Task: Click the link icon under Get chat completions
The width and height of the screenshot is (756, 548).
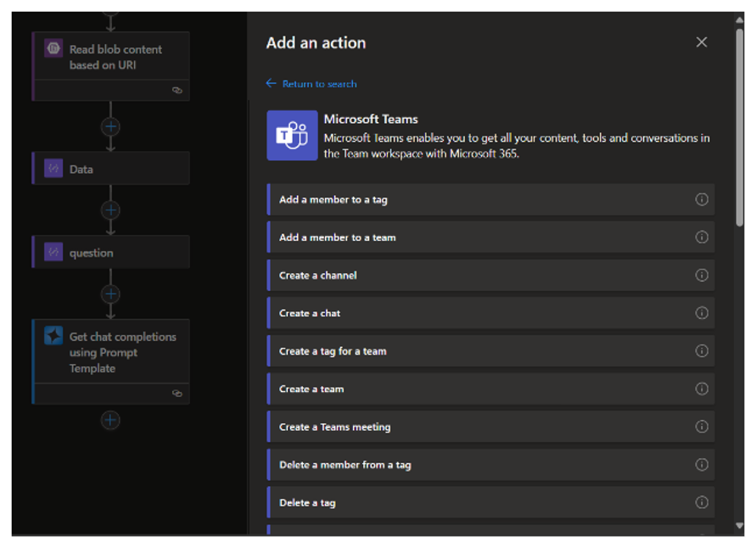Action: tap(177, 394)
